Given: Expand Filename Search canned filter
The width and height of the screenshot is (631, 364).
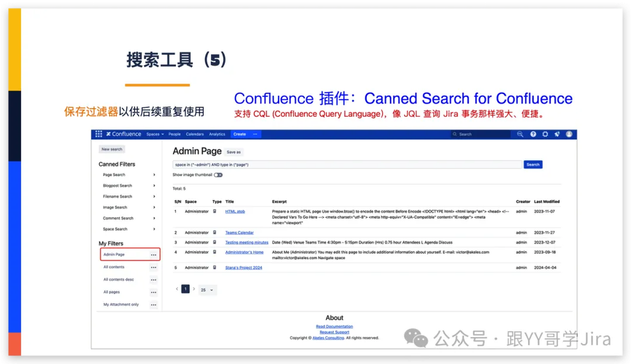Looking at the screenshot, I should click(x=154, y=196).
